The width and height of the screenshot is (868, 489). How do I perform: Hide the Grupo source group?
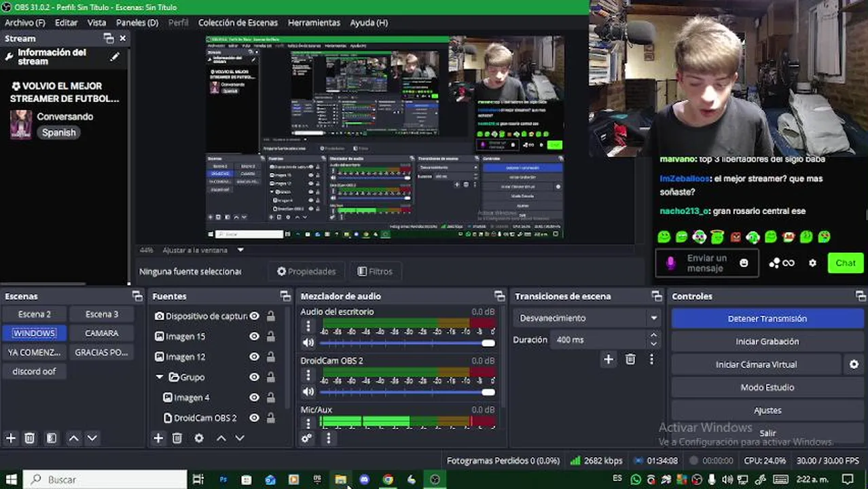coord(254,377)
